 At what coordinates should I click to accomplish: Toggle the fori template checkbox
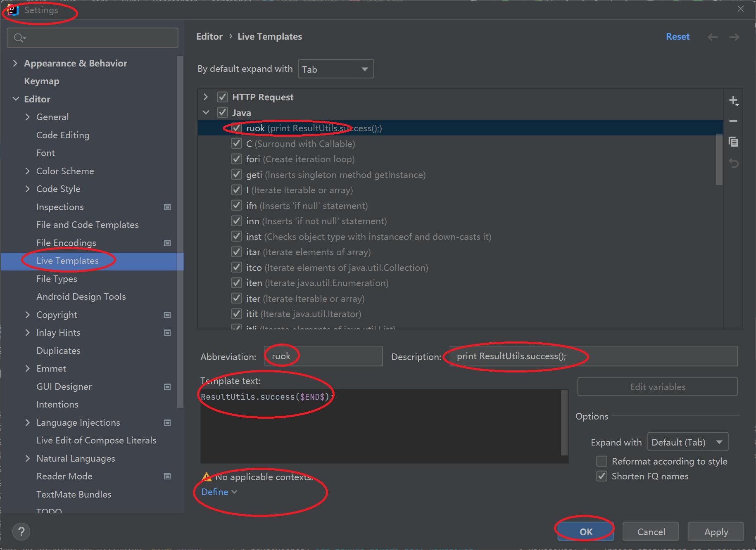pos(236,159)
